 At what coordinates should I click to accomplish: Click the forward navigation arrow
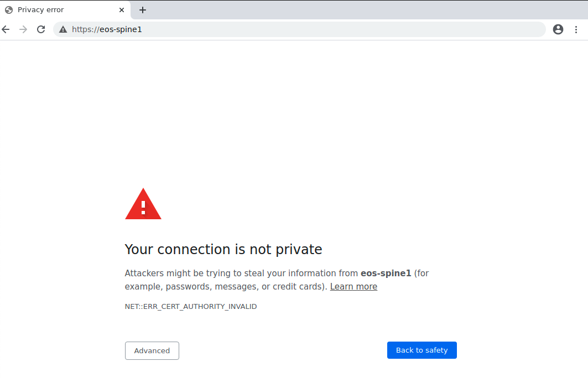click(23, 29)
